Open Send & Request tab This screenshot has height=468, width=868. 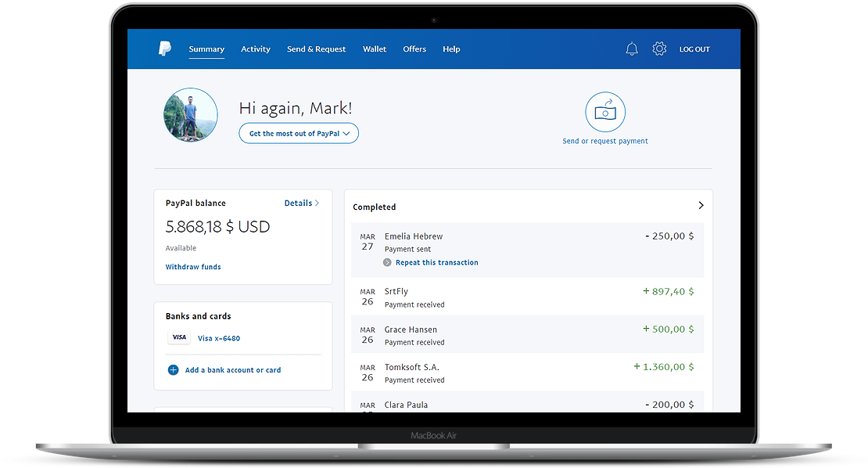click(316, 49)
